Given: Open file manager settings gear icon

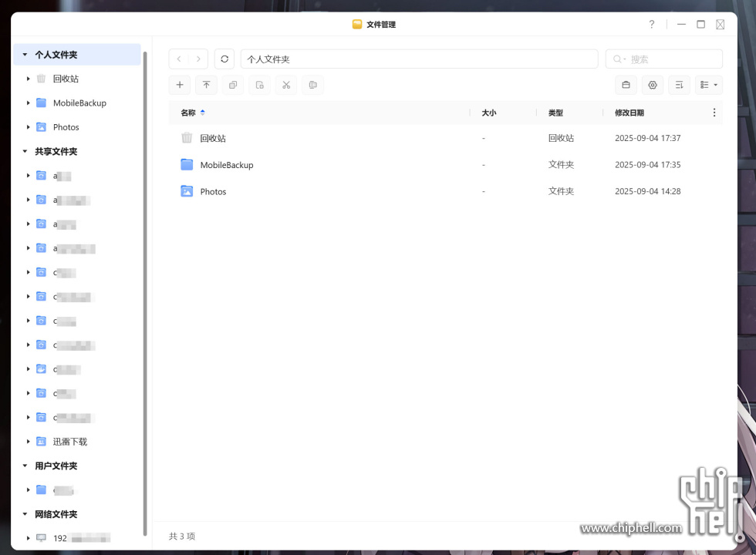Looking at the screenshot, I should pyautogui.click(x=653, y=85).
